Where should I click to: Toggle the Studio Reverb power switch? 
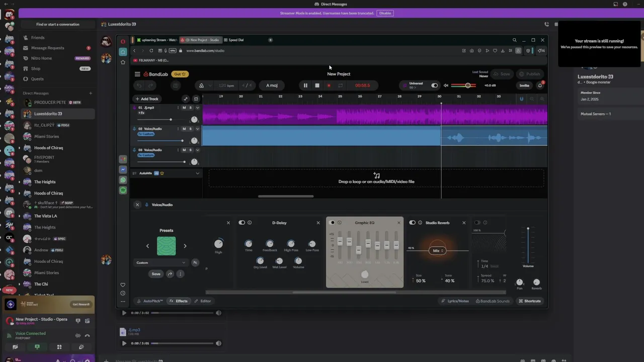point(413,223)
